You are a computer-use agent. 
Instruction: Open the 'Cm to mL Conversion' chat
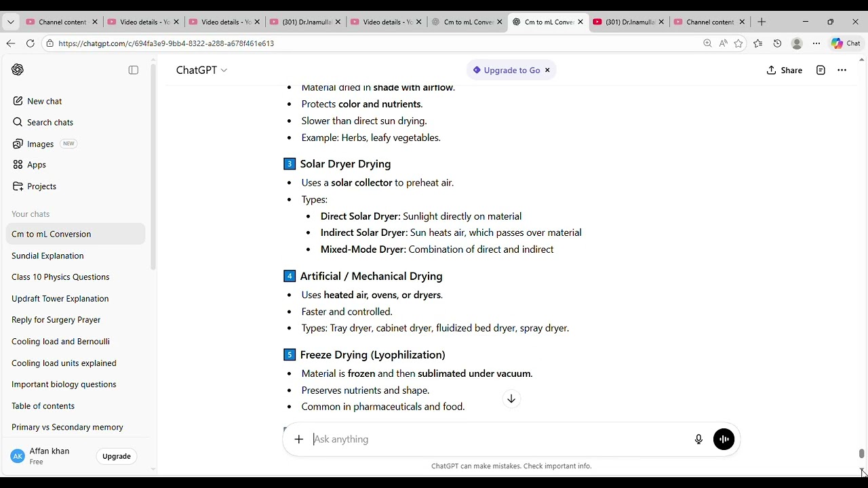tap(75, 234)
